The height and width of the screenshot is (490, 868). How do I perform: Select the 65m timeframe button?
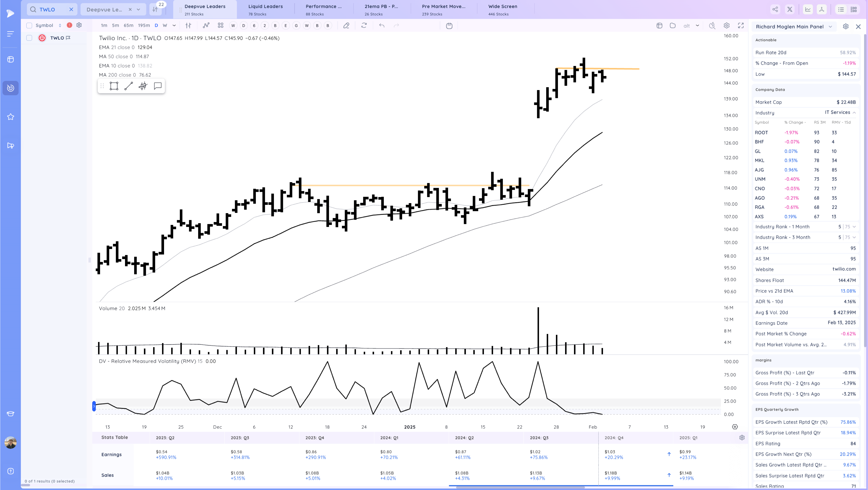click(128, 26)
